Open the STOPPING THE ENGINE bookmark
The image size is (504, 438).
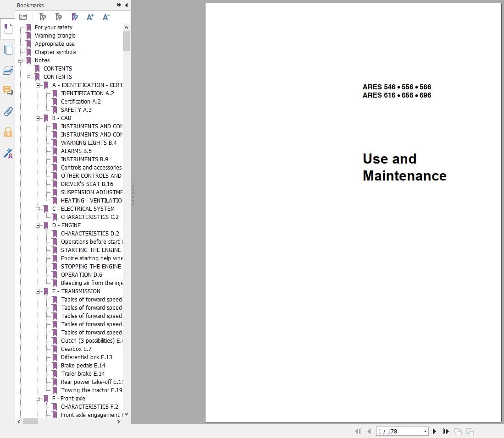(91, 267)
